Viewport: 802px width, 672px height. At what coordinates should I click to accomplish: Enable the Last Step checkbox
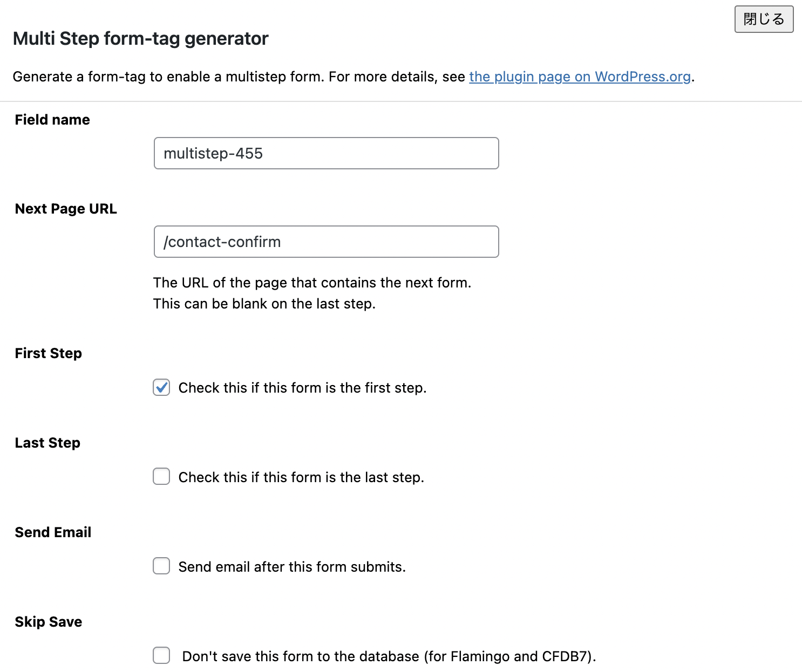[x=161, y=477]
